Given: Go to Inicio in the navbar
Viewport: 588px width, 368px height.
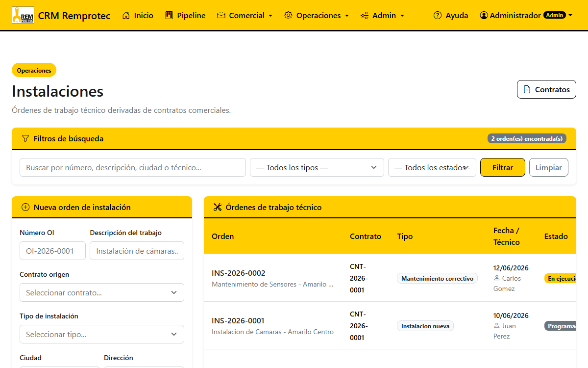Looking at the screenshot, I should (138, 16).
